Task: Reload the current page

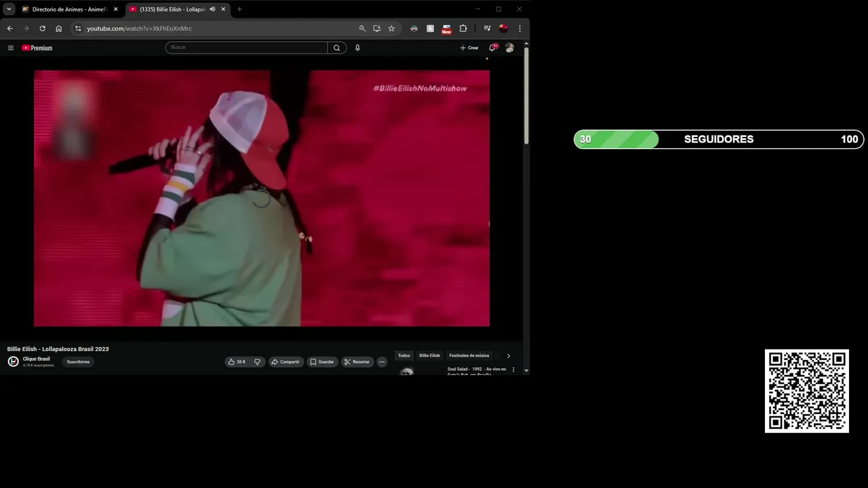Action: click(x=42, y=28)
